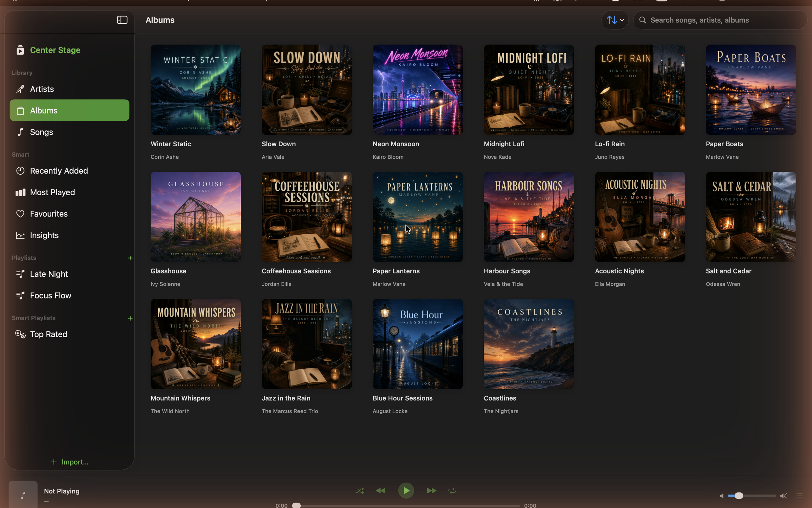Open the Blue Hour Sessions album cover
This screenshot has width=812, height=508.
click(418, 344)
